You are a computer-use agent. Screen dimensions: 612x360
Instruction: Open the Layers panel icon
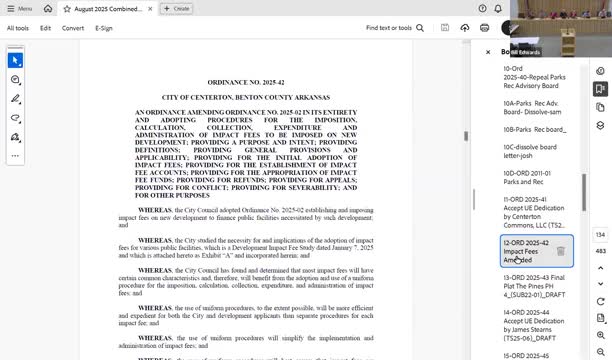(x=600, y=125)
